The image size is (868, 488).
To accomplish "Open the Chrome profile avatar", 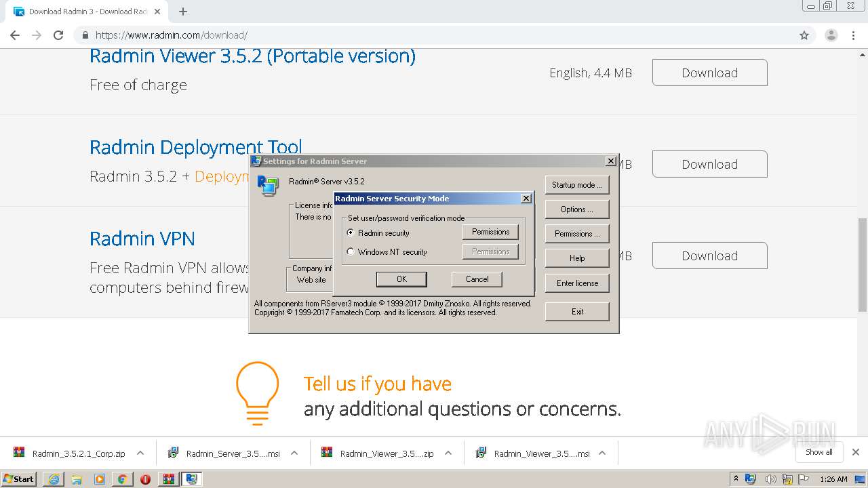I will pyautogui.click(x=831, y=35).
